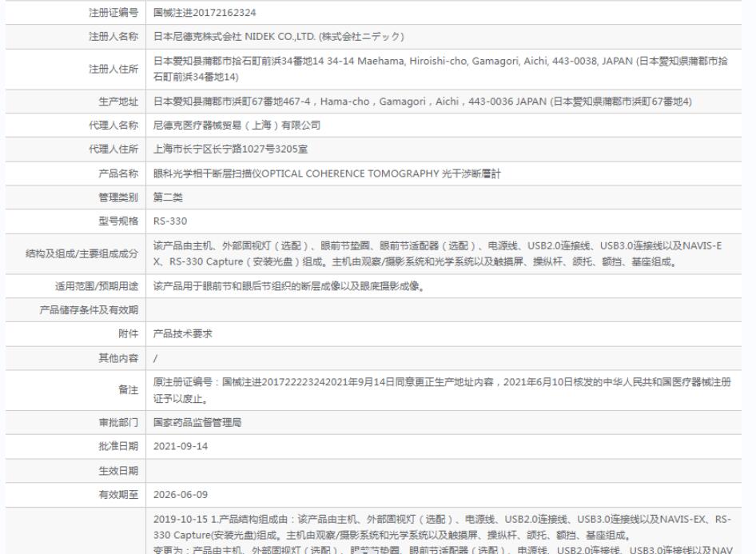
Task: Select the NIDEK CO.,LTD. registrant name
Action: coord(279,37)
